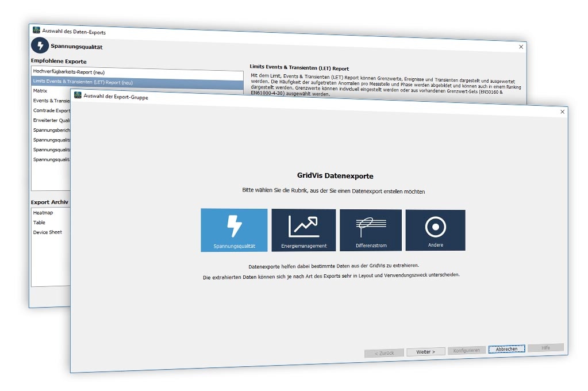Pick Comtrade Export in the back window

point(51,110)
